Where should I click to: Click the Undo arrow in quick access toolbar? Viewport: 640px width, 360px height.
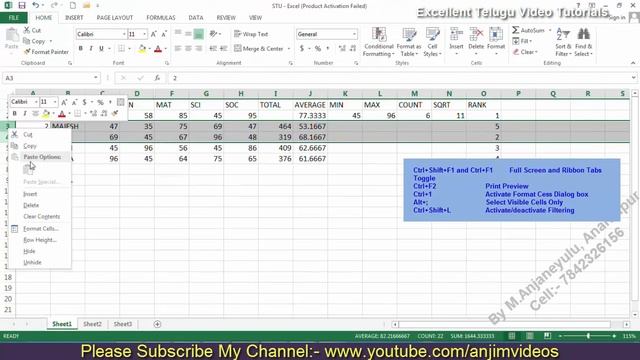[x=36, y=6]
